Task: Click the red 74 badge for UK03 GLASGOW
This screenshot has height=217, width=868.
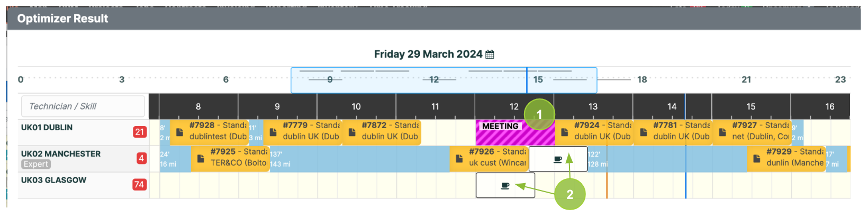Action: [x=140, y=184]
